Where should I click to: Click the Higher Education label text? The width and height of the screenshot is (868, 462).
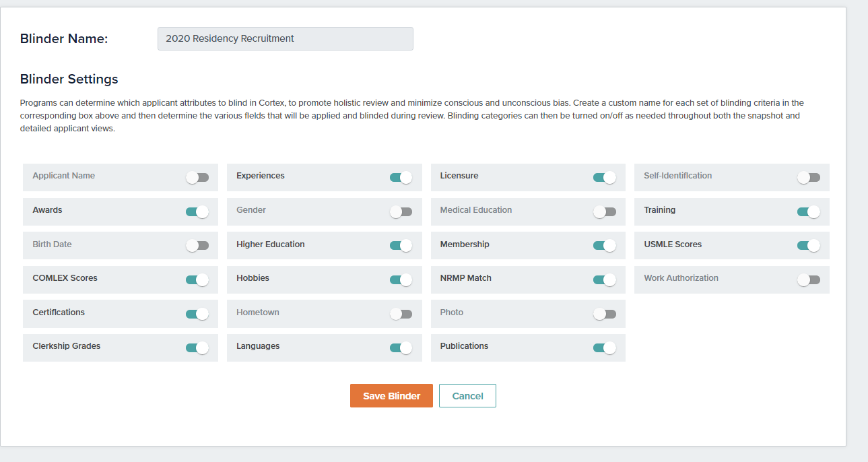(271, 244)
